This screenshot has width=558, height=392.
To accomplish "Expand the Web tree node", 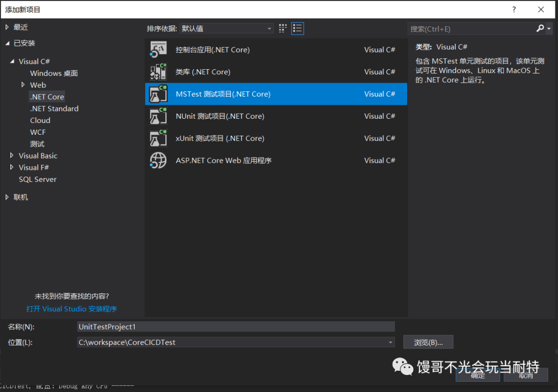I will coord(23,85).
